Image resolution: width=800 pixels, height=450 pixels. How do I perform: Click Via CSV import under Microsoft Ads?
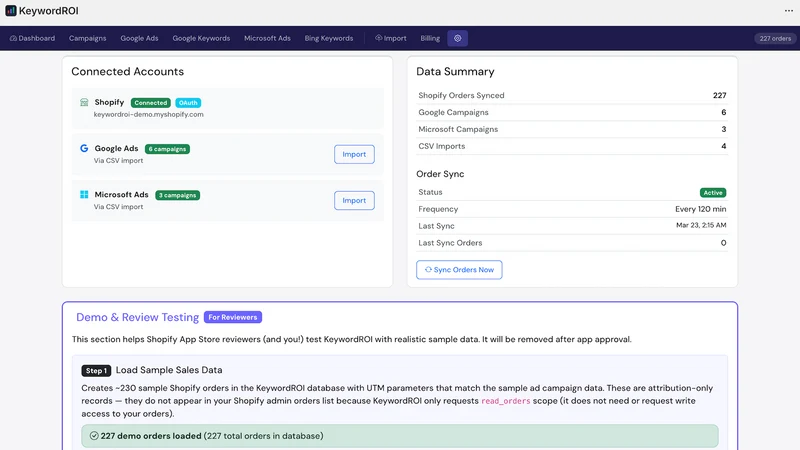[118, 207]
